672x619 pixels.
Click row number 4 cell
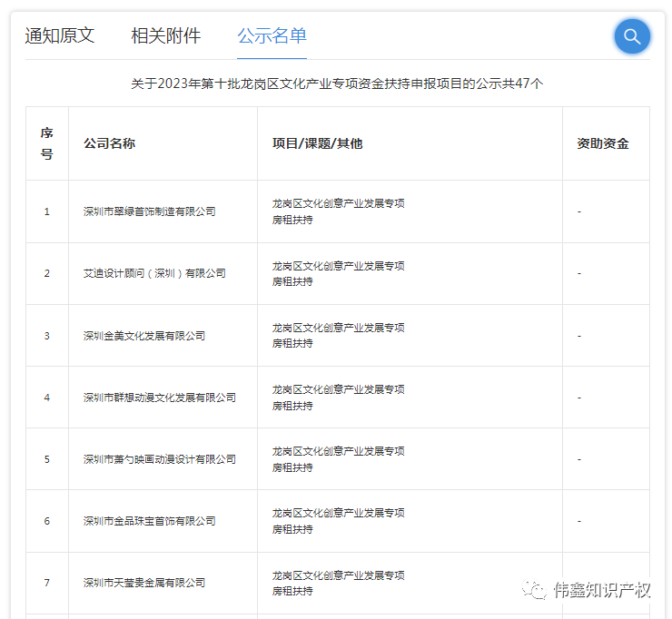point(47,398)
